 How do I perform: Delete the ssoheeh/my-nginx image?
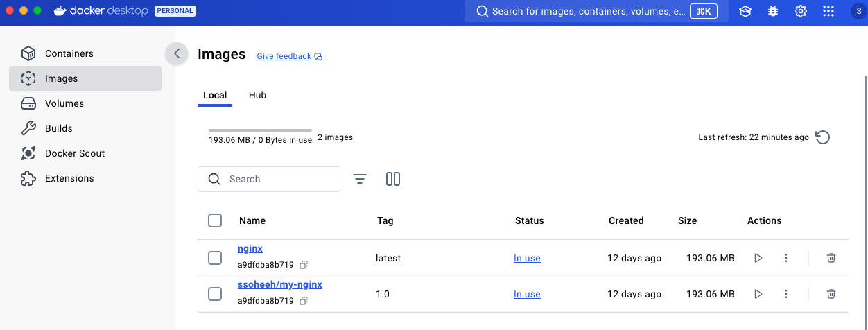point(831,294)
